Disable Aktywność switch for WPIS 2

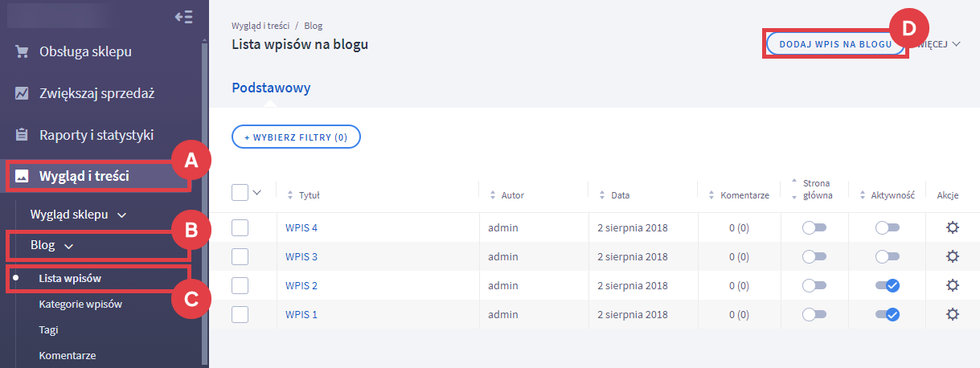[x=888, y=286]
